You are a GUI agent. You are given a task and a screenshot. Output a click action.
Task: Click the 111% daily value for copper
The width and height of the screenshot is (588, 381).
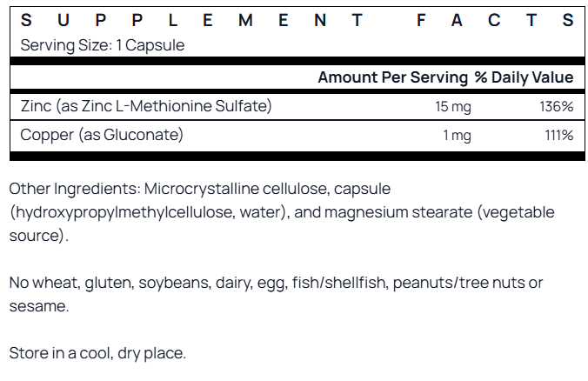point(559,136)
